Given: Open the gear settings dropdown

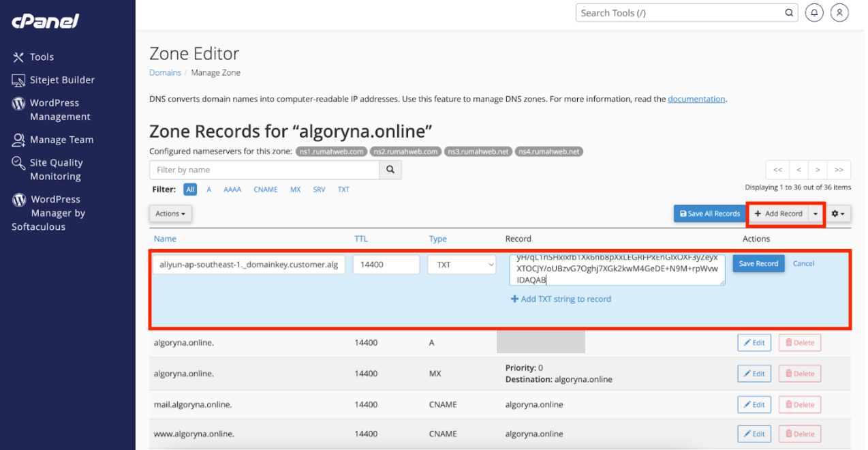Looking at the screenshot, I should coord(837,213).
